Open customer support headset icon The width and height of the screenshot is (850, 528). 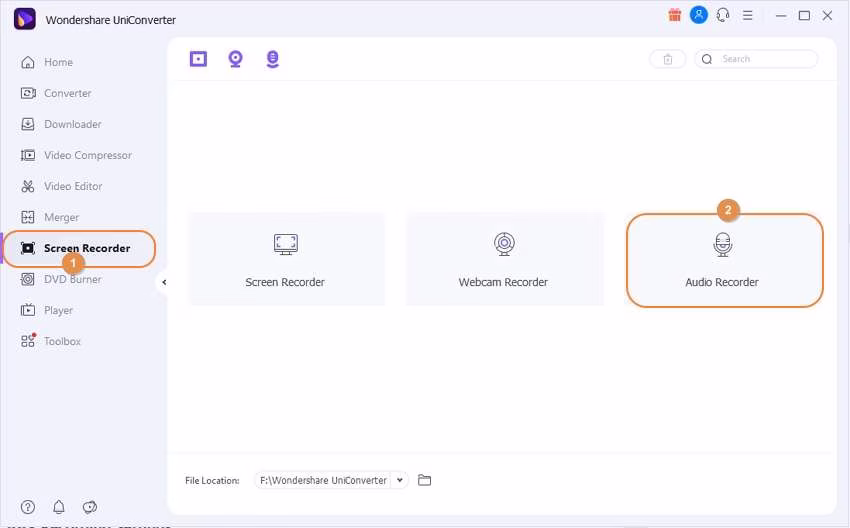723,15
